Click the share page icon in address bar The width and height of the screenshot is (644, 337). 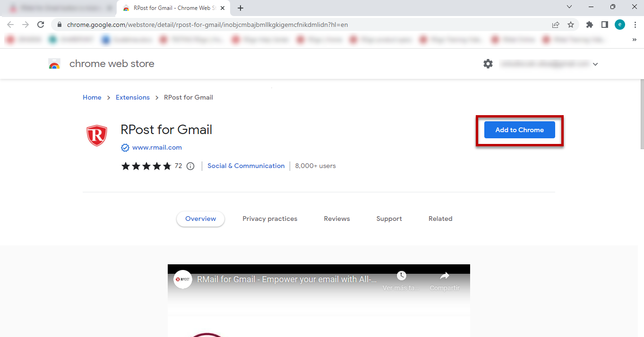point(556,25)
